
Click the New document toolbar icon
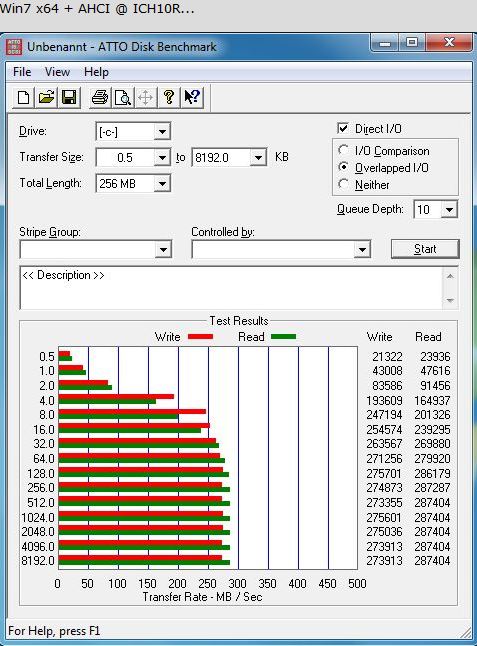(x=23, y=98)
